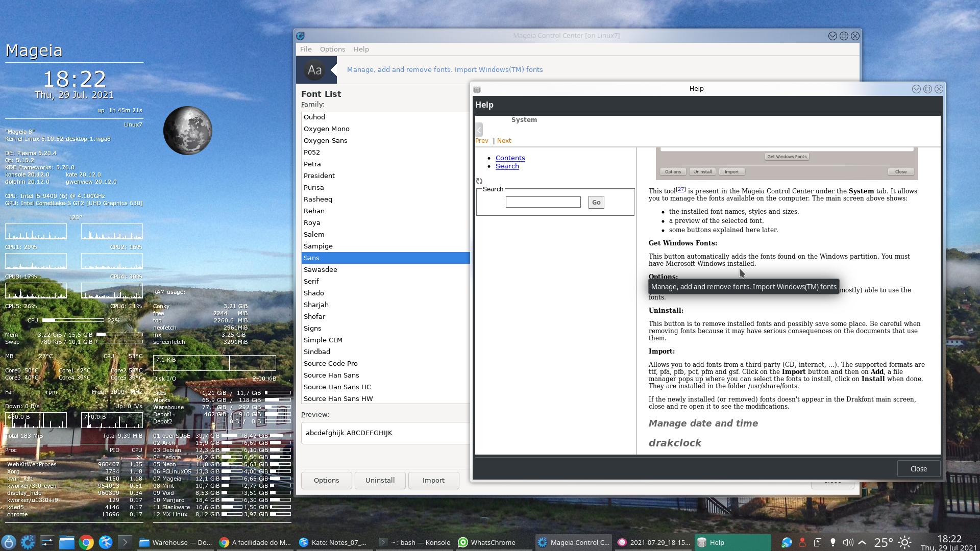
Task: Open footnote 27 link in help text
Action: 681,189
